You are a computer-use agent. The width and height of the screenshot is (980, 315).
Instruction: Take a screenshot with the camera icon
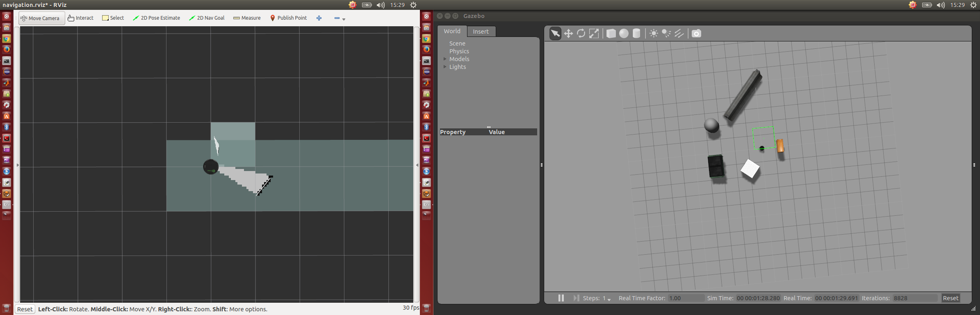(x=696, y=33)
